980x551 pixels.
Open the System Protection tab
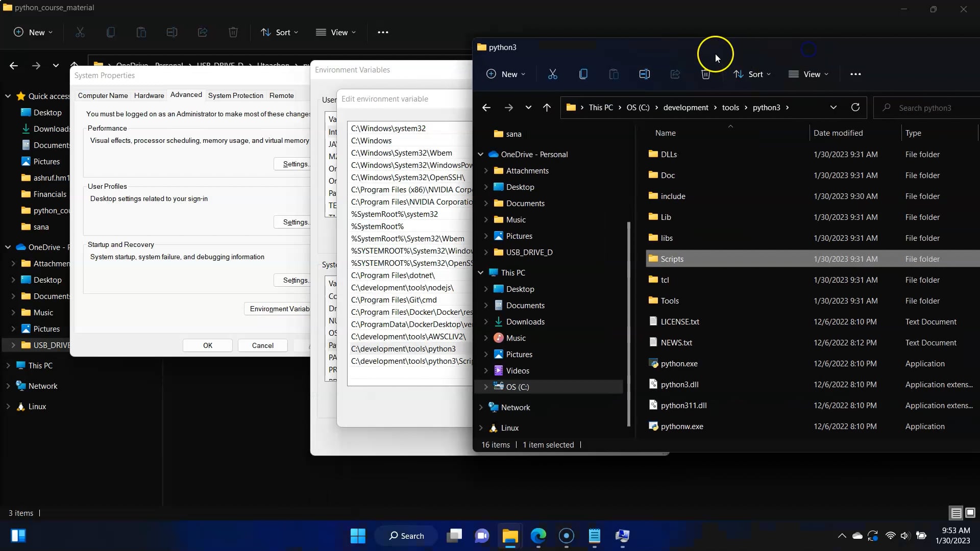pyautogui.click(x=235, y=95)
